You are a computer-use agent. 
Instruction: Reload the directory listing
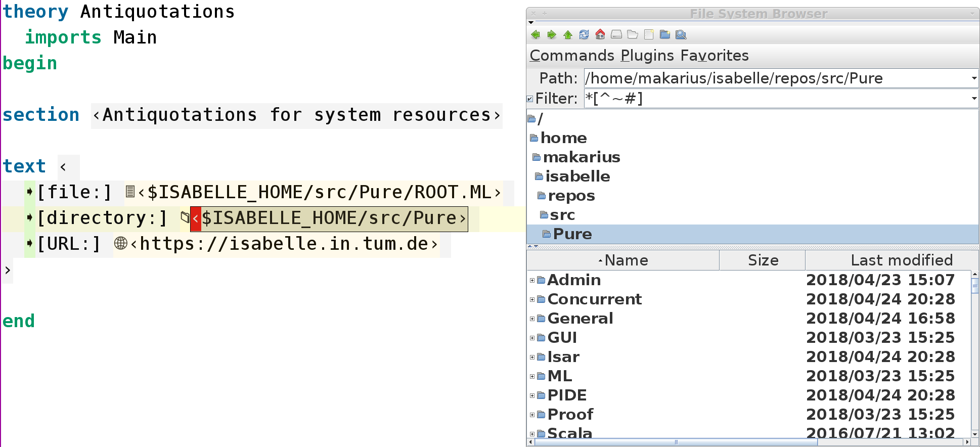(x=584, y=34)
